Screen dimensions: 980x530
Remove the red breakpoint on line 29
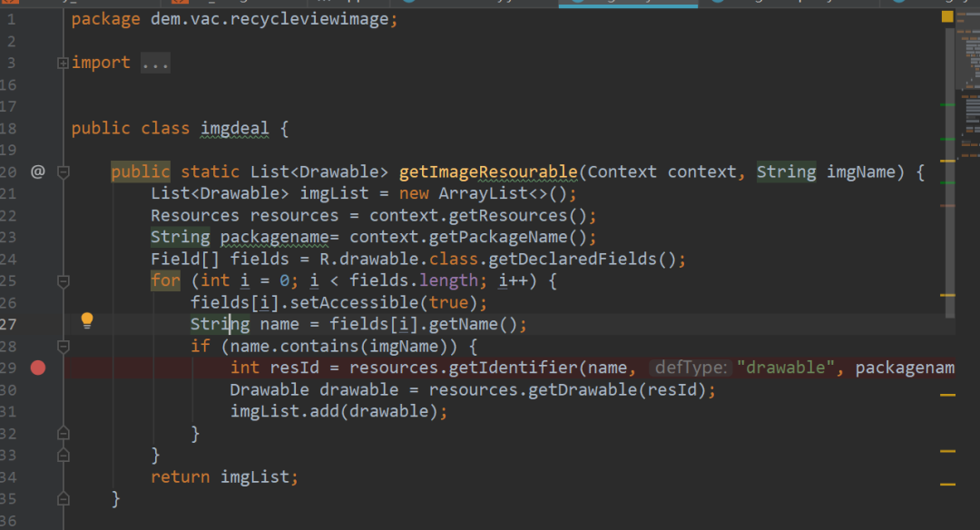click(38, 368)
